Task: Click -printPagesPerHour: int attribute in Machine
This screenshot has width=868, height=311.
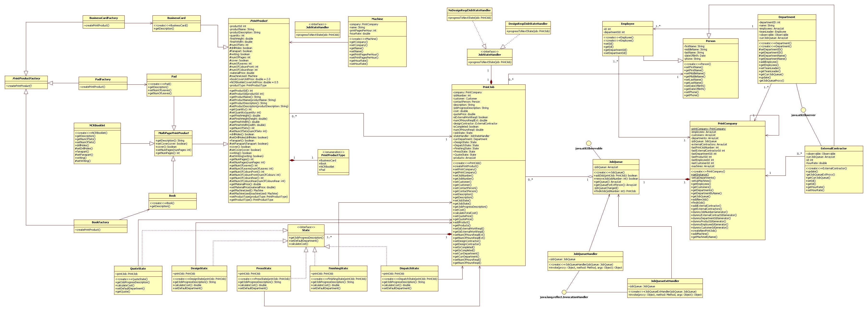Action: [363, 30]
